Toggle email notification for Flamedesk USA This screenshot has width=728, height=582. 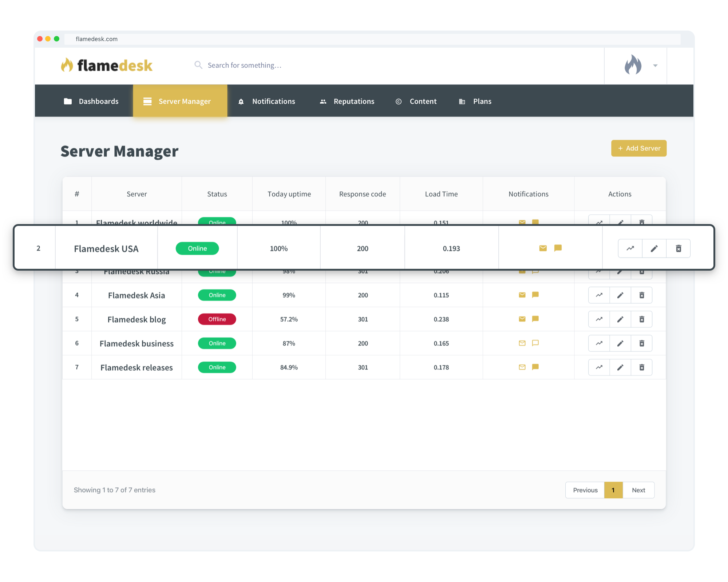(543, 248)
